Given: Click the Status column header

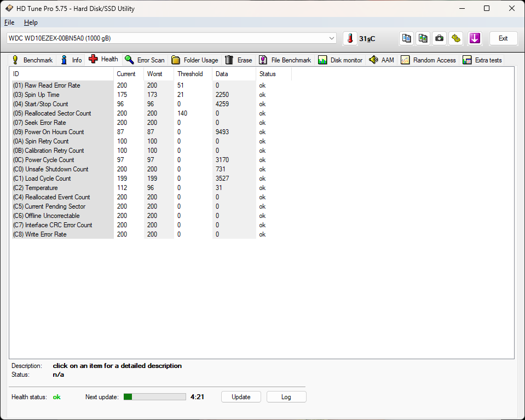Looking at the screenshot, I should coord(274,74).
